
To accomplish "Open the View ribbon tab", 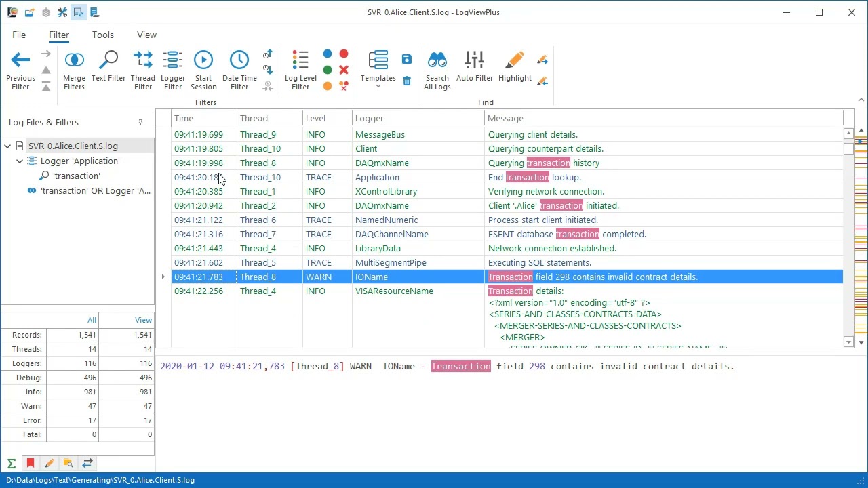I will point(146,35).
